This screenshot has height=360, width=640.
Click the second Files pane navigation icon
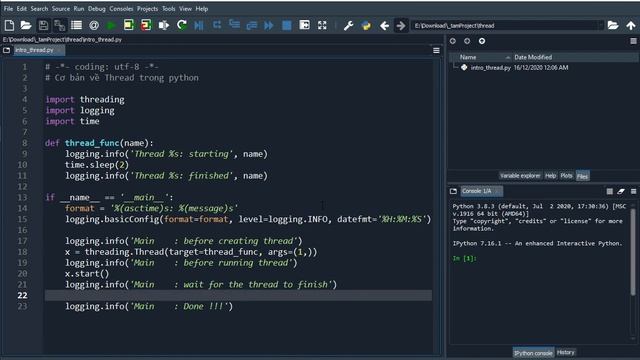click(x=467, y=41)
